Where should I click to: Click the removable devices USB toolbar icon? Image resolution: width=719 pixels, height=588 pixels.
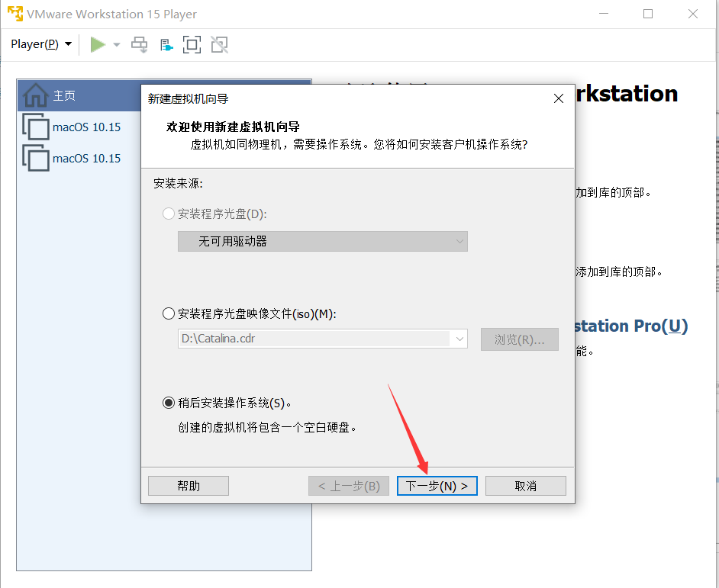click(x=166, y=45)
